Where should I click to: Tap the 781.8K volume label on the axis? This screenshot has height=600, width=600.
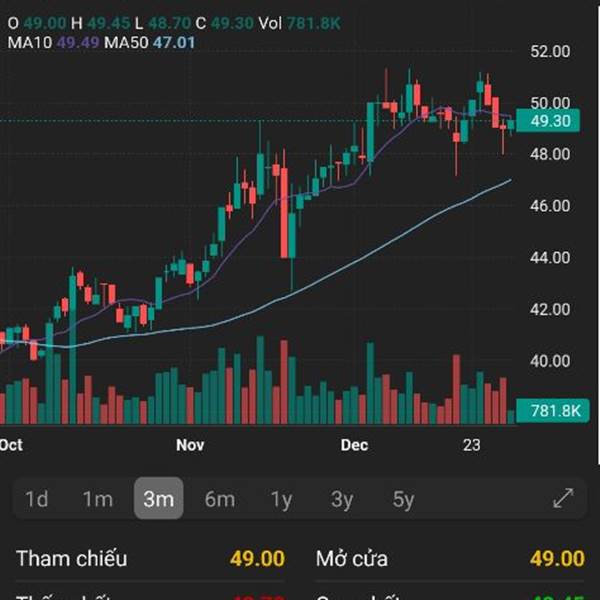(553, 411)
